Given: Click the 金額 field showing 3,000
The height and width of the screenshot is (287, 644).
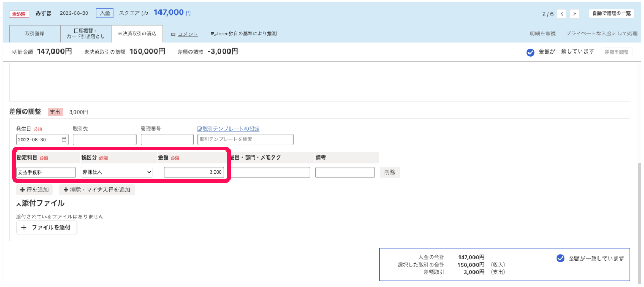Looking at the screenshot, I should pos(194,172).
